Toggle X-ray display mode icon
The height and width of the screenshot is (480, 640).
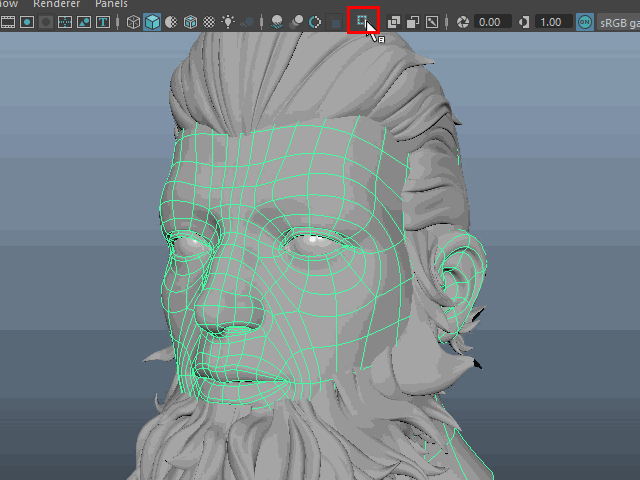395,21
